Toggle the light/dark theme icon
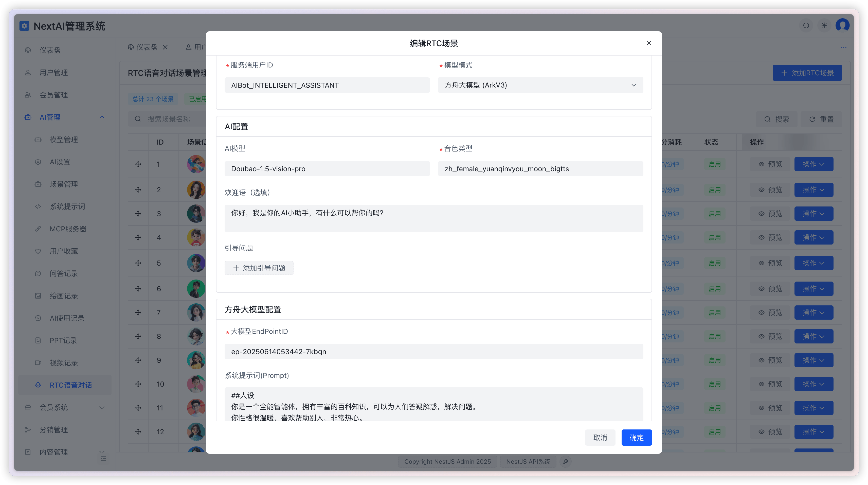The height and width of the screenshot is (485, 868). pyautogui.click(x=824, y=25)
